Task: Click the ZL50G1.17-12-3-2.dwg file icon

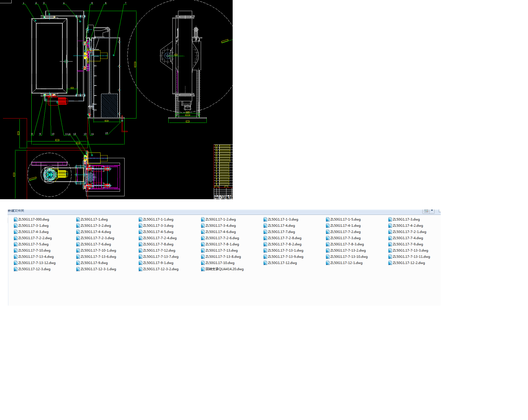Action: click(x=141, y=269)
